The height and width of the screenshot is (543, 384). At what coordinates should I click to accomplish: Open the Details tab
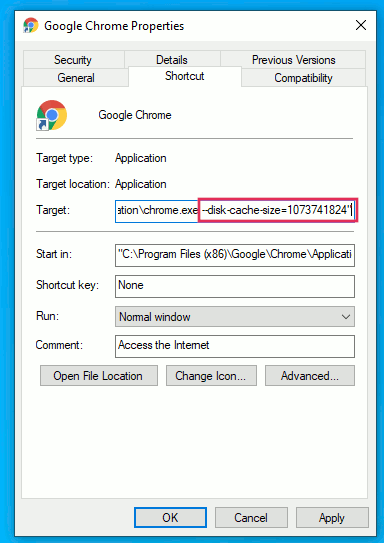click(172, 60)
